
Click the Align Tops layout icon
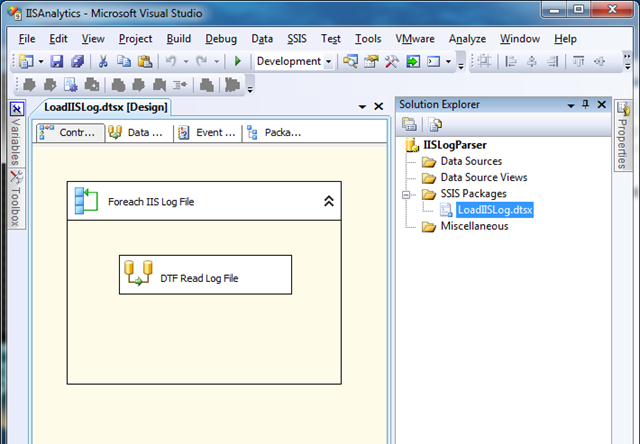[x=578, y=62]
